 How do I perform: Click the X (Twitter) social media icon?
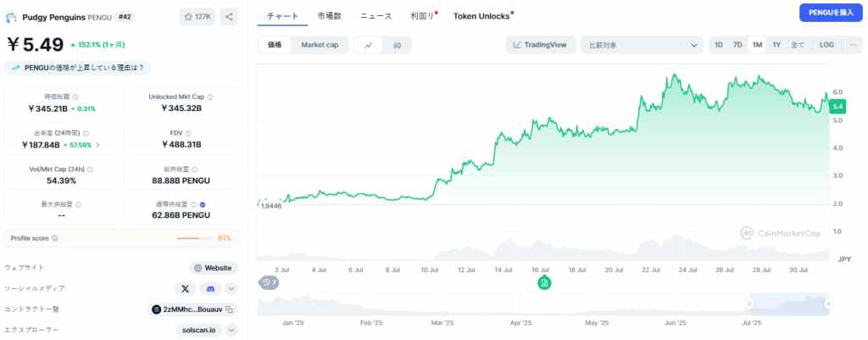[x=185, y=289]
